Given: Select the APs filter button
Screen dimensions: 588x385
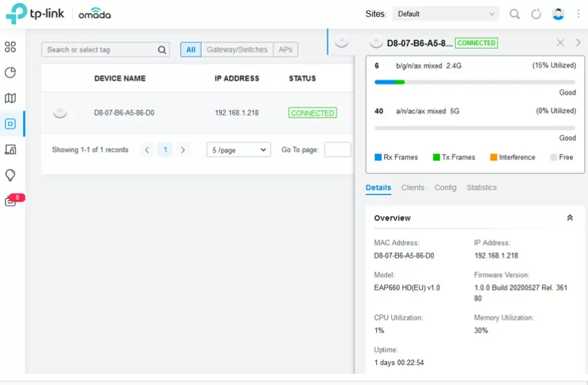Looking at the screenshot, I should [x=286, y=50].
